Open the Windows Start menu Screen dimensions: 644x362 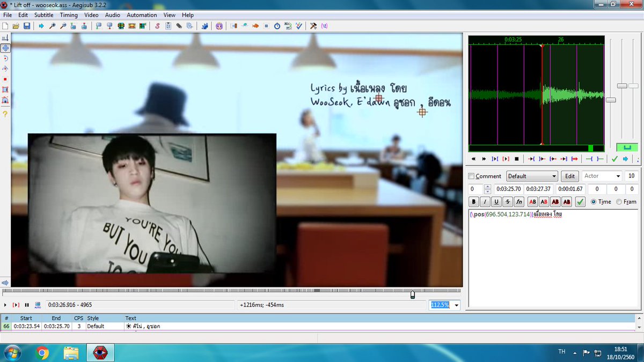tap(12, 353)
